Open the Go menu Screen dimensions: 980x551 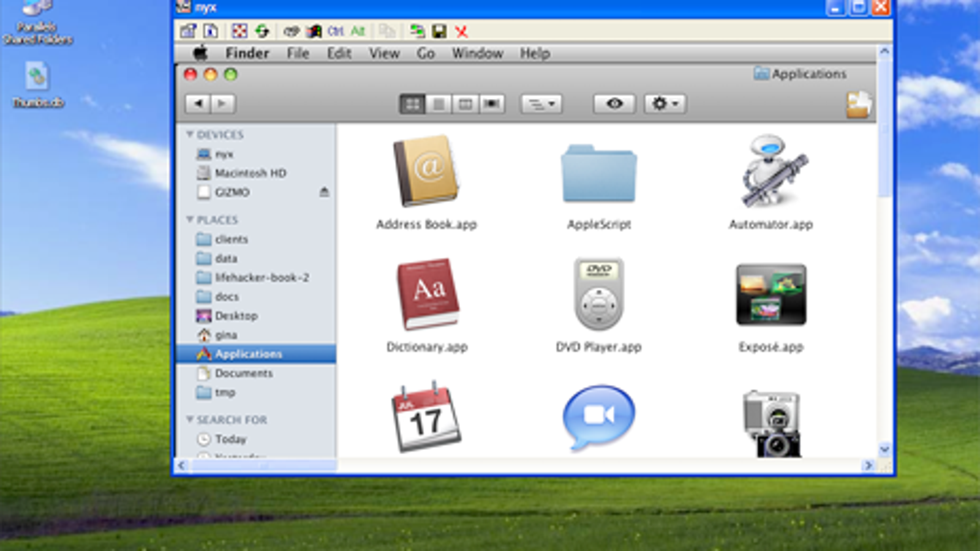426,53
